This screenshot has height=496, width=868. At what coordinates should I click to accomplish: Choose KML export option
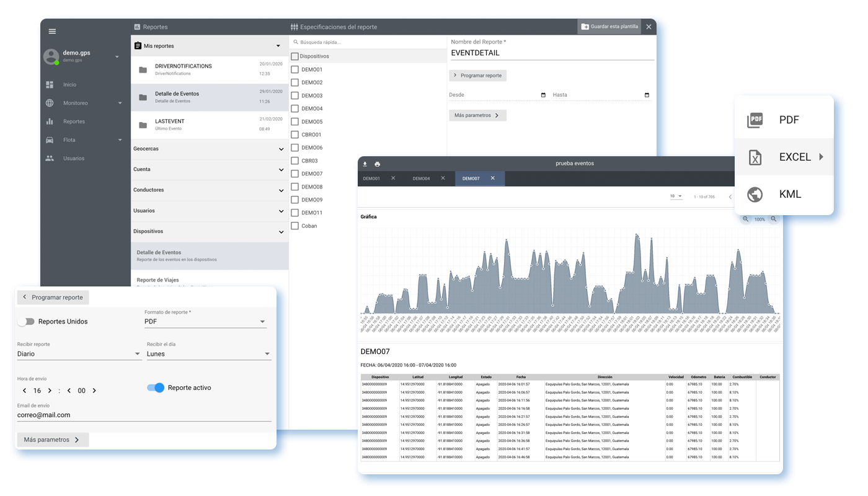784,194
